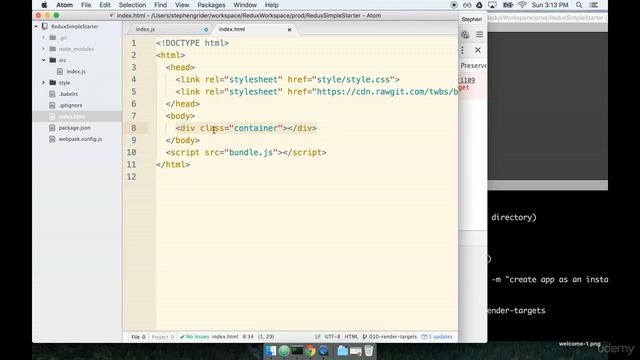
Task: Expand the node_modules folder
Action: coord(44,49)
